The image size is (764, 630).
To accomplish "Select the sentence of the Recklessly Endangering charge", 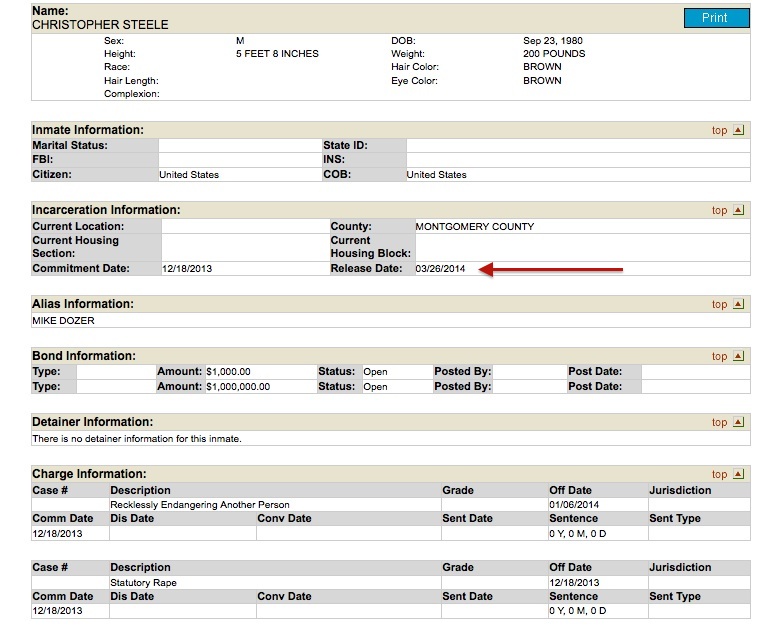I will pos(577,534).
